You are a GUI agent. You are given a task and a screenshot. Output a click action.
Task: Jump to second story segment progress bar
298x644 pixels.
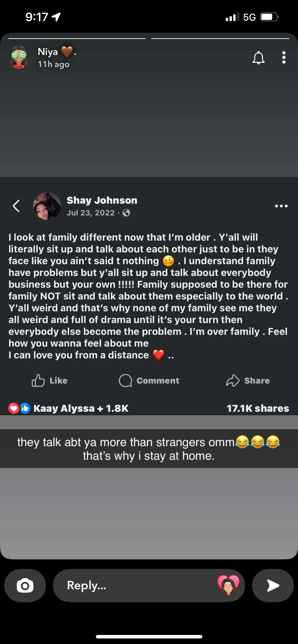(x=220, y=38)
